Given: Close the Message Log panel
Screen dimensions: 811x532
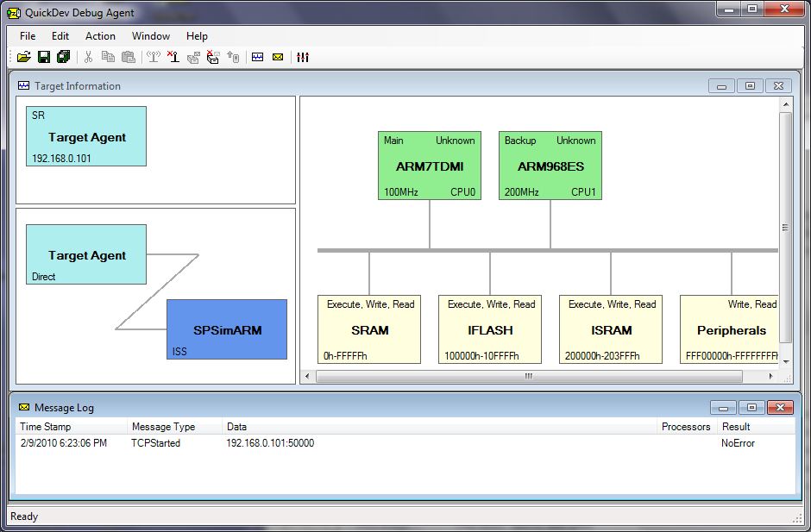Looking at the screenshot, I should [x=781, y=408].
